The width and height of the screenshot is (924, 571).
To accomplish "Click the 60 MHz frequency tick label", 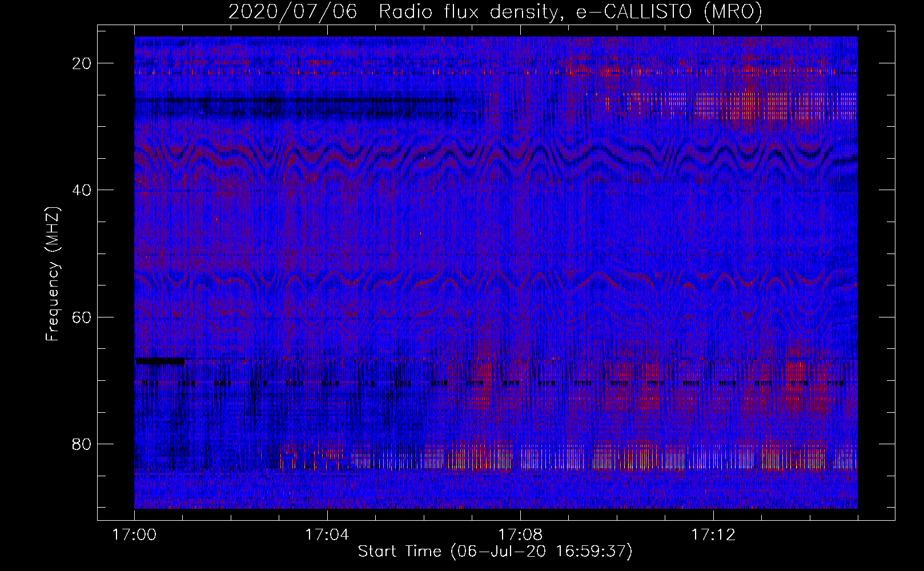I will (82, 317).
